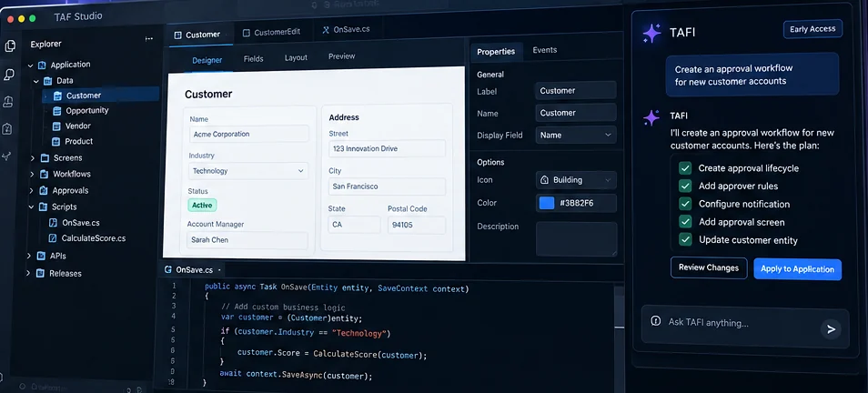868x393 pixels.
Task: Click the City field San Francisco
Action: [x=387, y=186]
